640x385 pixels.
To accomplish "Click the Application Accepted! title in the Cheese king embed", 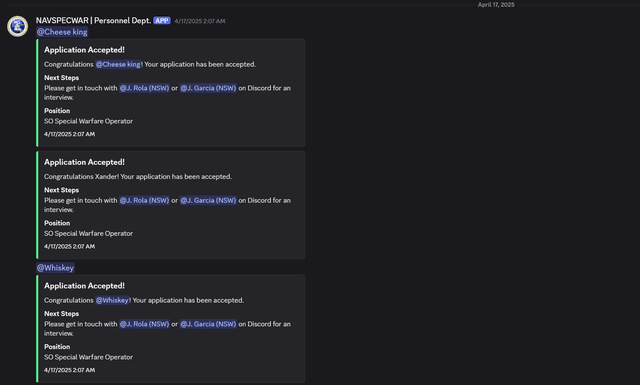I will click(84, 50).
